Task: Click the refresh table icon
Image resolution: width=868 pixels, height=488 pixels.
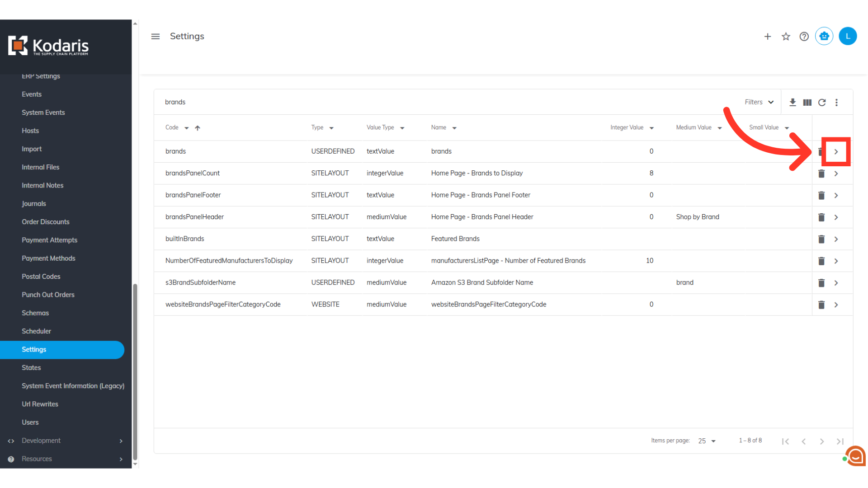Action: click(822, 103)
